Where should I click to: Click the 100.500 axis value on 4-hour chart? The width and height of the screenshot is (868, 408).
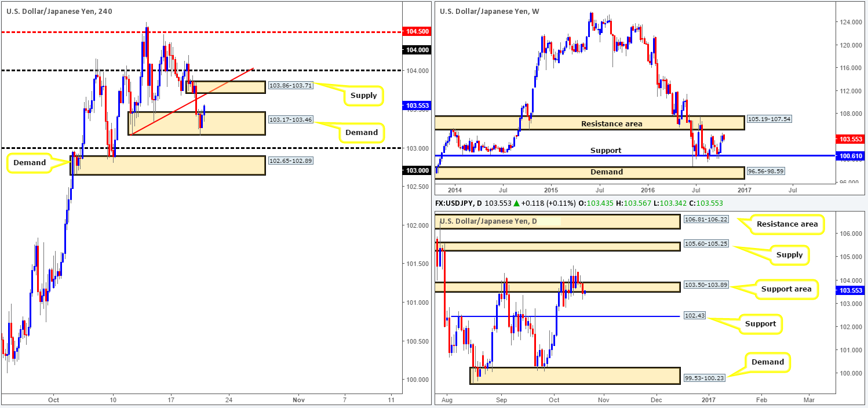(417, 341)
